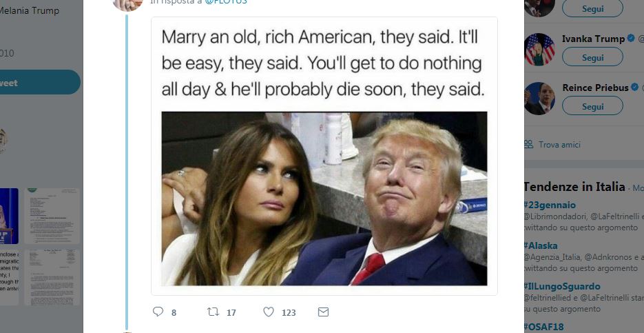Screen dimensions: 644x333
Task: Open Ivanka Trump's profile avatar
Action: point(540,50)
